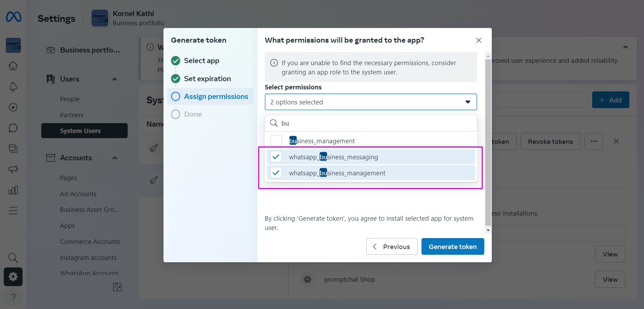Go to the Set expiration step
This screenshot has height=309, width=644.
[x=207, y=79]
